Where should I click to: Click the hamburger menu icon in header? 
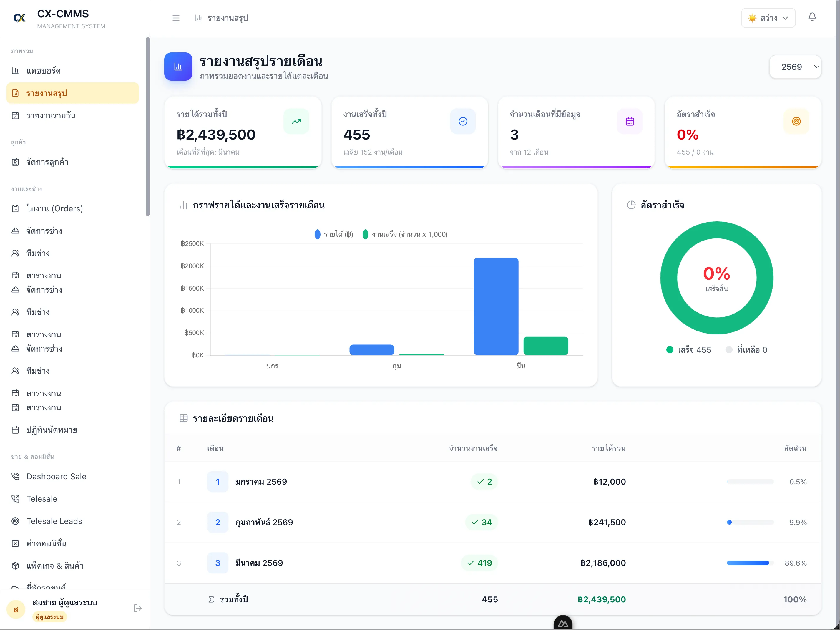point(176,18)
